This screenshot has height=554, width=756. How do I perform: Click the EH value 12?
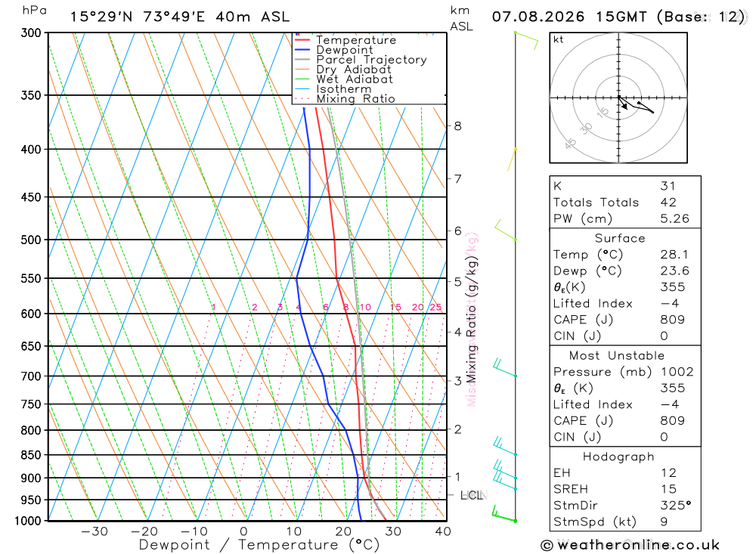click(x=669, y=473)
